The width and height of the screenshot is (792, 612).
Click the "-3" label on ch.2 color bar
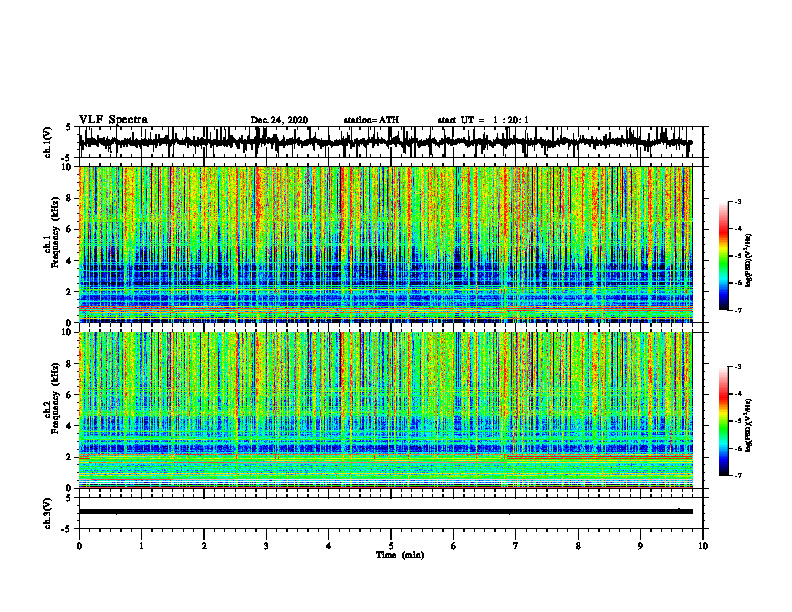point(738,367)
